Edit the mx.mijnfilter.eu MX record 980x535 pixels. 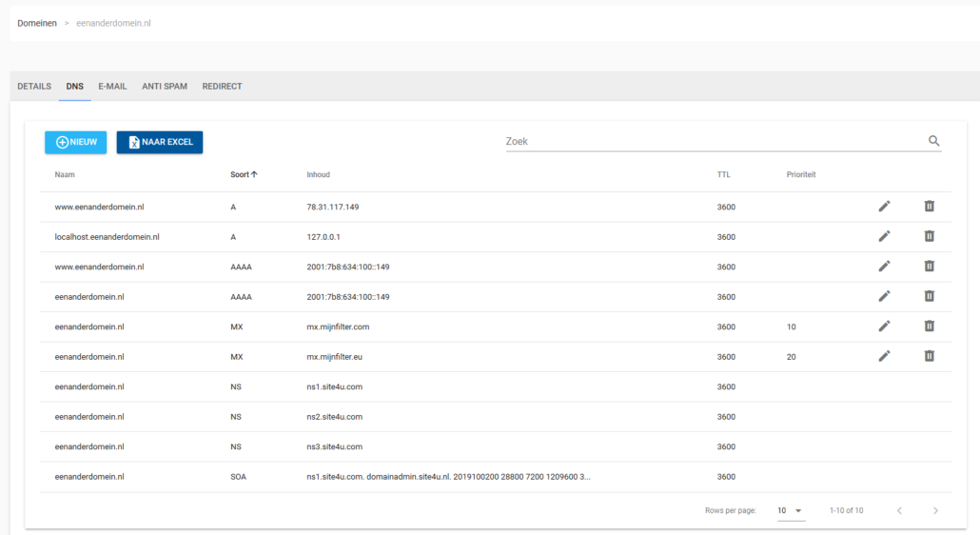tap(884, 356)
